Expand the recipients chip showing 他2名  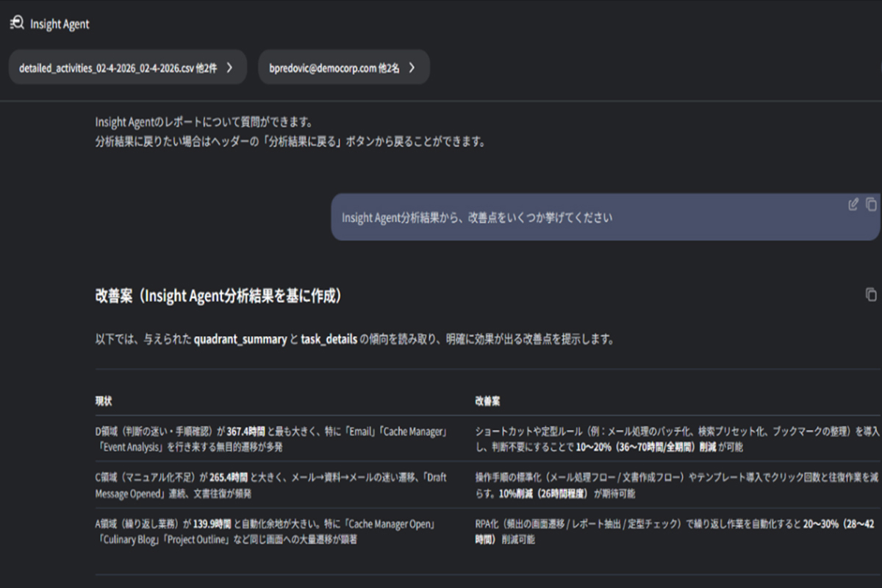click(412, 66)
